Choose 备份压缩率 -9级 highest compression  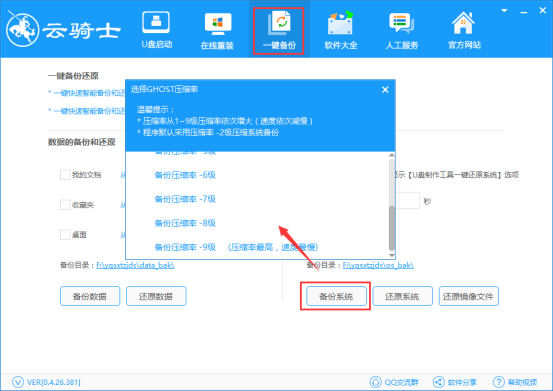click(x=236, y=247)
